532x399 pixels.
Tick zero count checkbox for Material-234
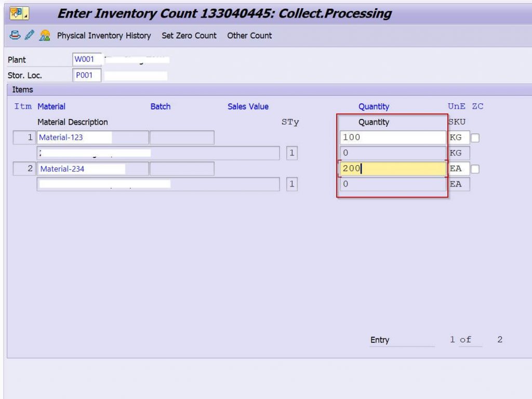coord(475,169)
